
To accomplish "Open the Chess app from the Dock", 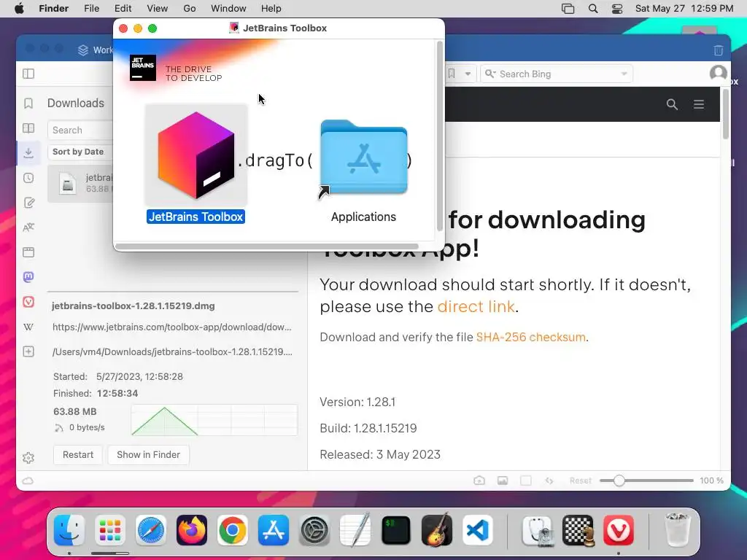I will pyautogui.click(x=578, y=530).
